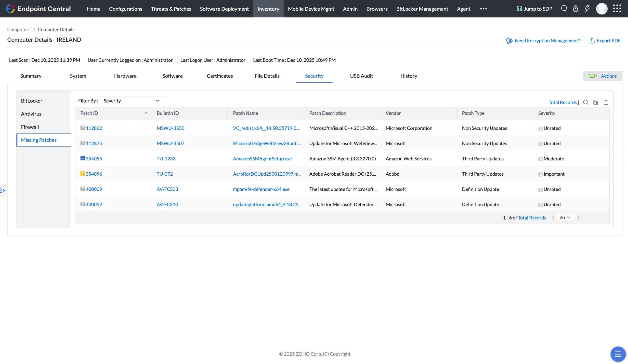Open the floating blue menu button

[x=618, y=354]
